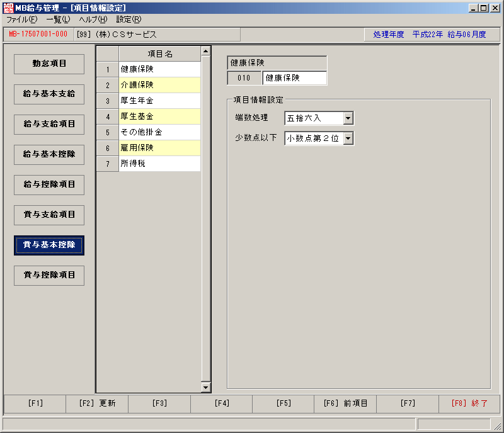Select 所得税 row in the item list

coord(160,164)
